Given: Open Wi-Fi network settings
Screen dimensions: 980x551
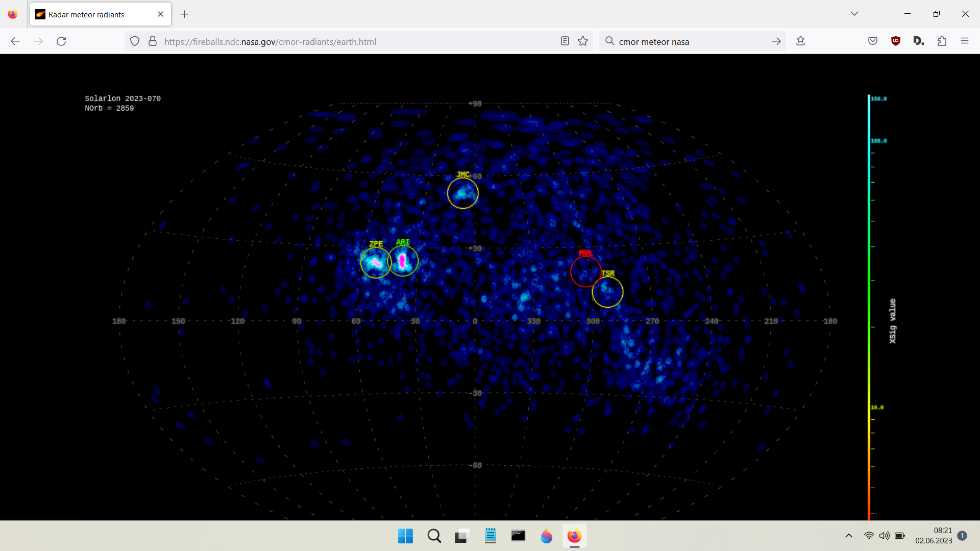Looking at the screenshot, I should pos(869,536).
